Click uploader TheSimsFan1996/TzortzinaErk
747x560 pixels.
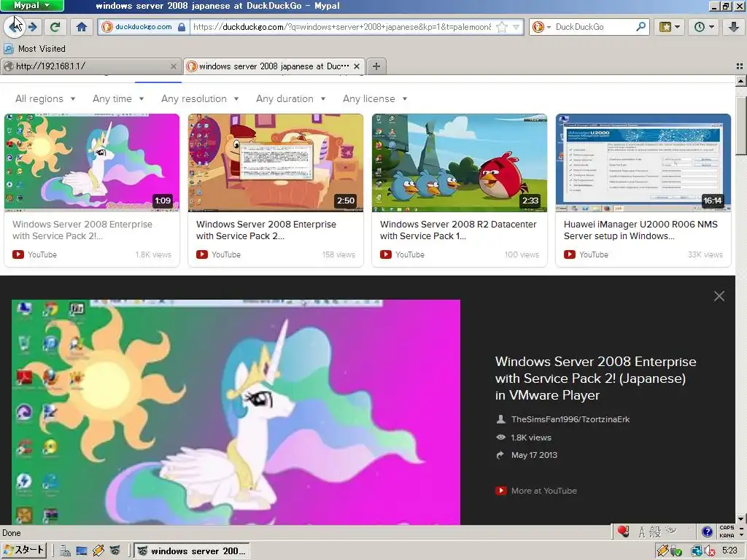[x=570, y=419]
